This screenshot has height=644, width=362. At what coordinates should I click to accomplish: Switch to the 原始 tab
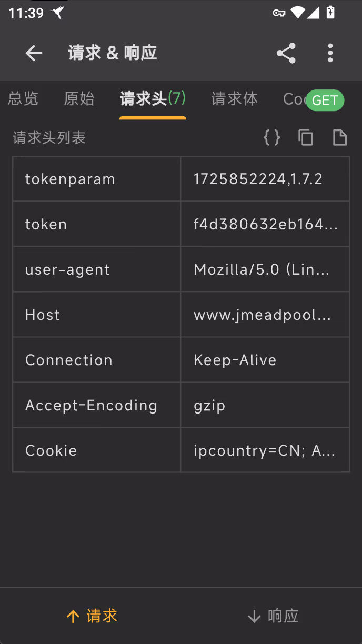click(79, 99)
